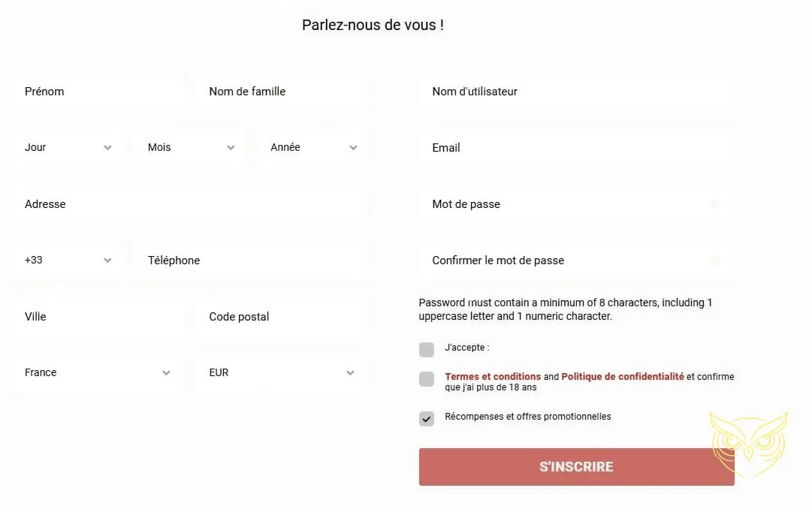
Task: Expand the Année selector
Action: [x=353, y=147]
